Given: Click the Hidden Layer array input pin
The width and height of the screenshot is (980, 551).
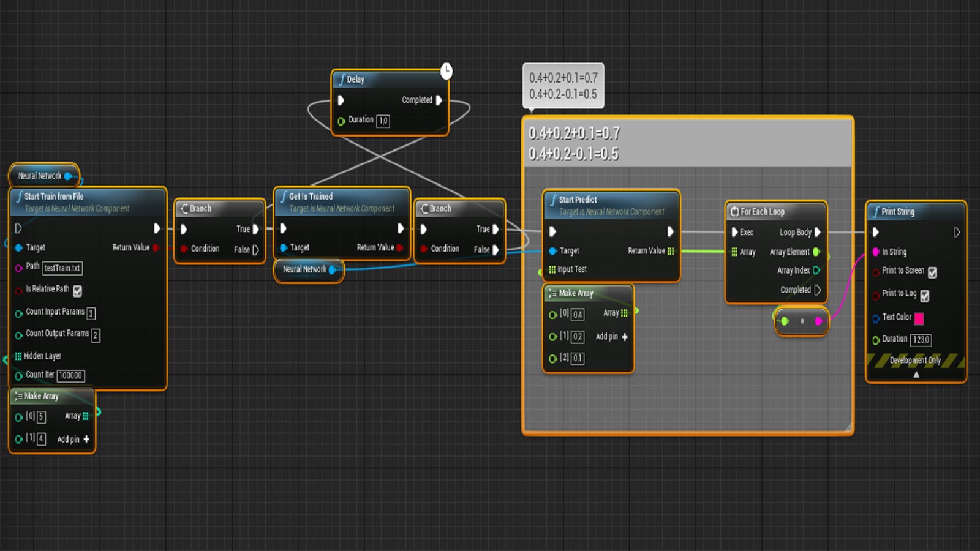Looking at the screenshot, I should [x=18, y=356].
